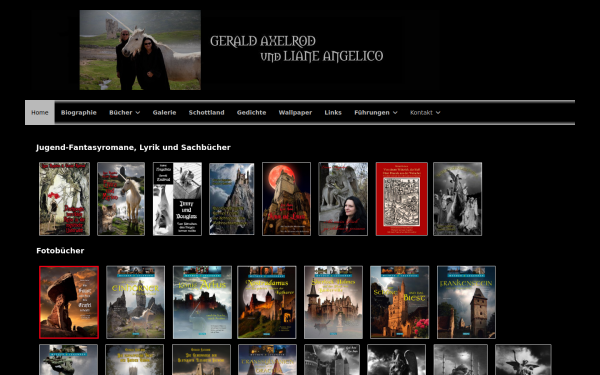This screenshot has height=375, width=600.
Task: Open the red-bordered rock formation photo book
Action: 69,302
